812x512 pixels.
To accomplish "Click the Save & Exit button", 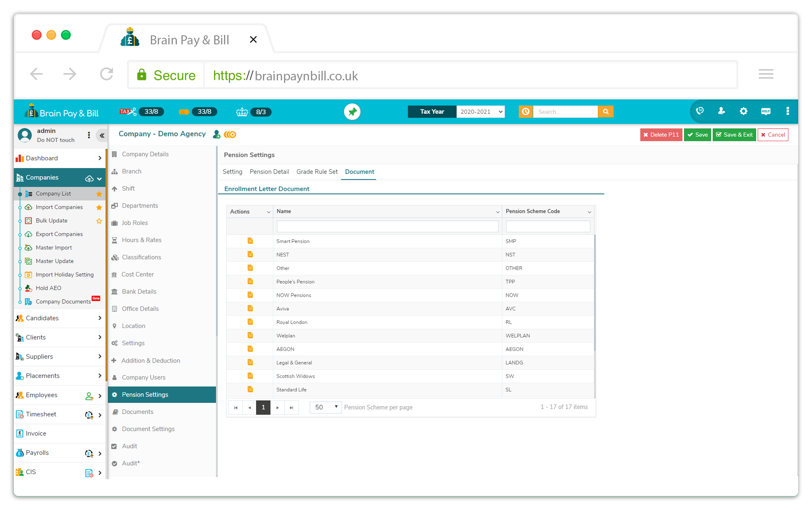I will pos(734,135).
